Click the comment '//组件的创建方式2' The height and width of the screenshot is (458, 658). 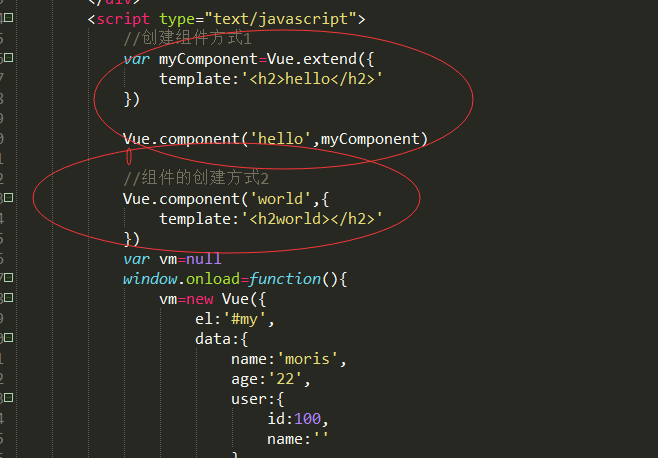pos(196,178)
